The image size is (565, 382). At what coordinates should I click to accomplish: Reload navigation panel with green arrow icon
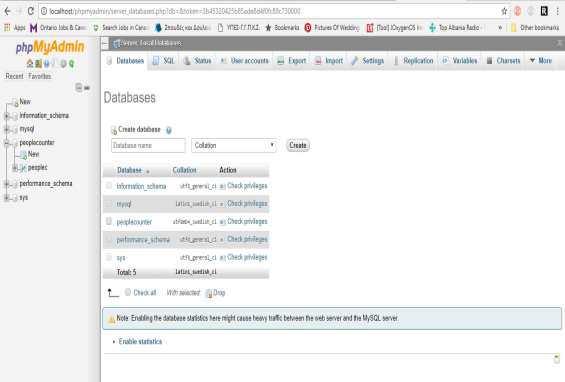pyautogui.click(x=71, y=64)
